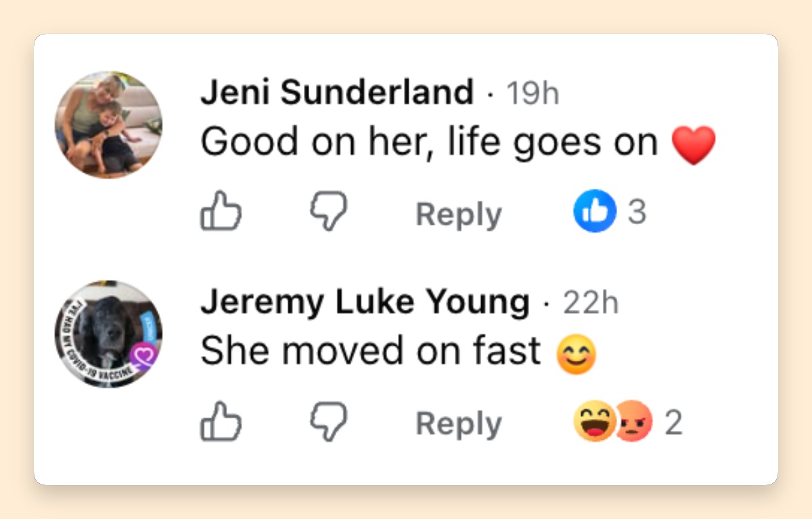Viewport: 812px width, 519px height.
Task: Click the red heart emoji in Jeni's comment
Action: [x=694, y=145]
